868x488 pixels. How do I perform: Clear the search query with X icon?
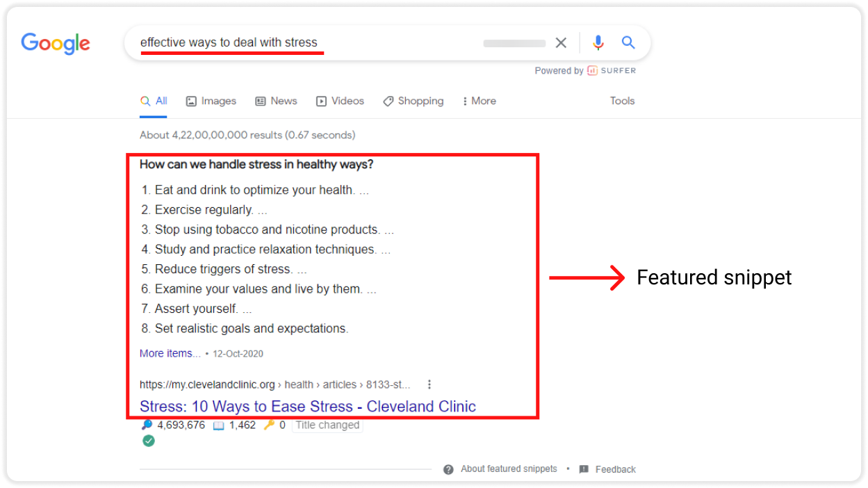[561, 43]
